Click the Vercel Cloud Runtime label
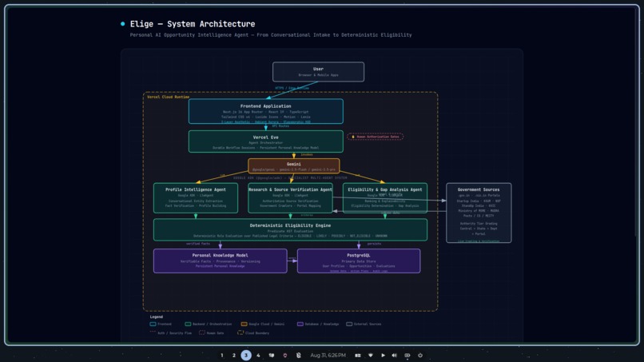 click(168, 97)
